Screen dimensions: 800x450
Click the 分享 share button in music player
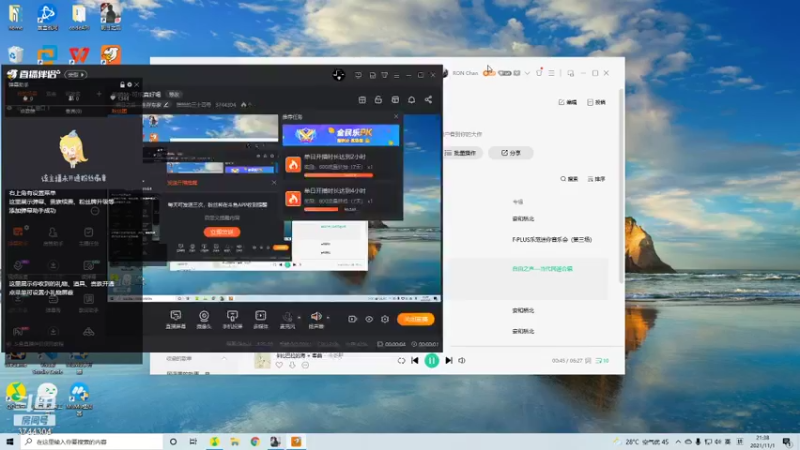click(x=511, y=153)
